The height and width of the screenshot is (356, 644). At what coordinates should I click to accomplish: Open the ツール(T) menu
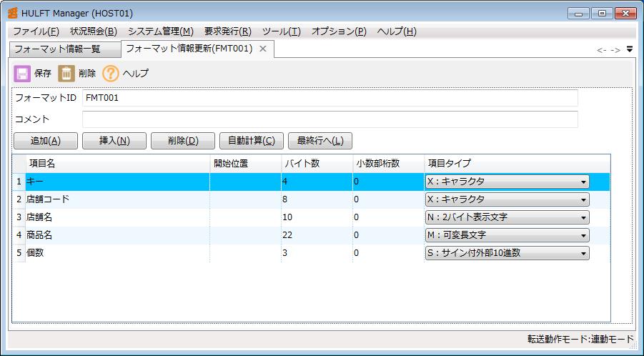click(282, 31)
